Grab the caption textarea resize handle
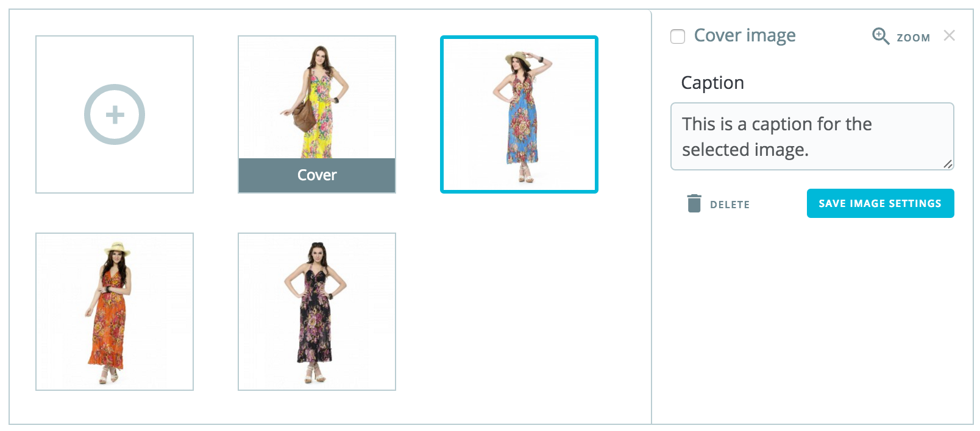Viewport: 980px width, 431px height. (948, 164)
